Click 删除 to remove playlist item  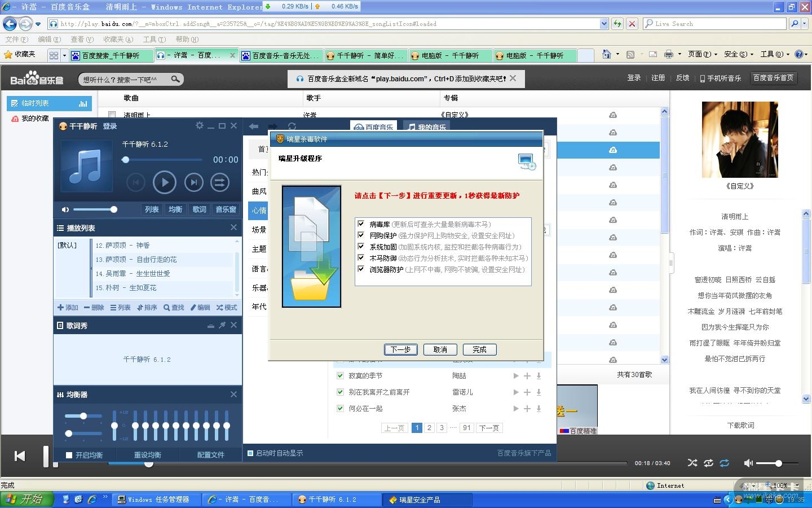point(94,308)
